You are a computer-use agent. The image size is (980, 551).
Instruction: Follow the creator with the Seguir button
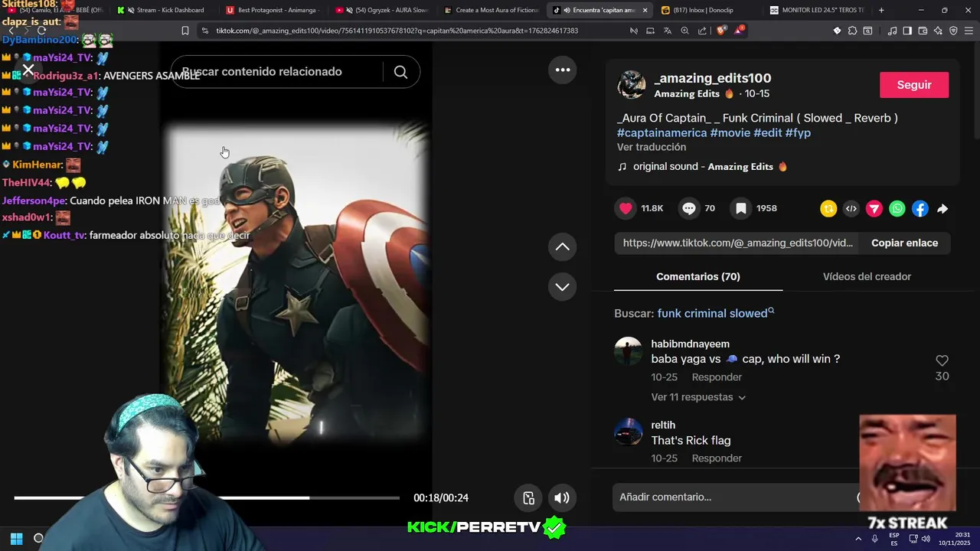coord(914,85)
